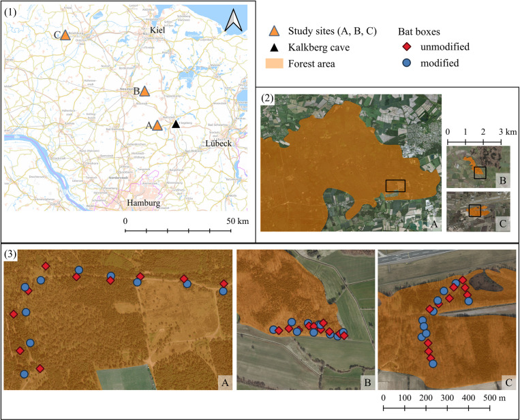This screenshot has width=520, height=420.
Task: Open the small inset map labeled C in panel 2
Action: coord(478,211)
